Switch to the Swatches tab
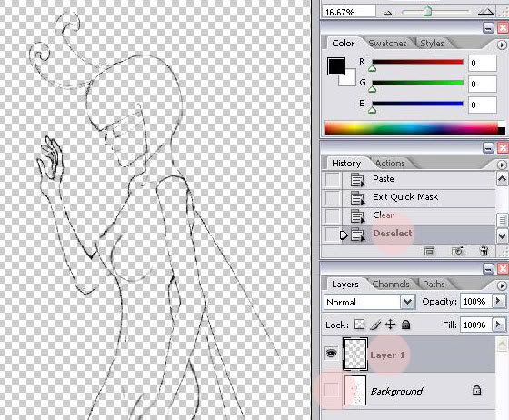This screenshot has height=420, width=509. (387, 43)
